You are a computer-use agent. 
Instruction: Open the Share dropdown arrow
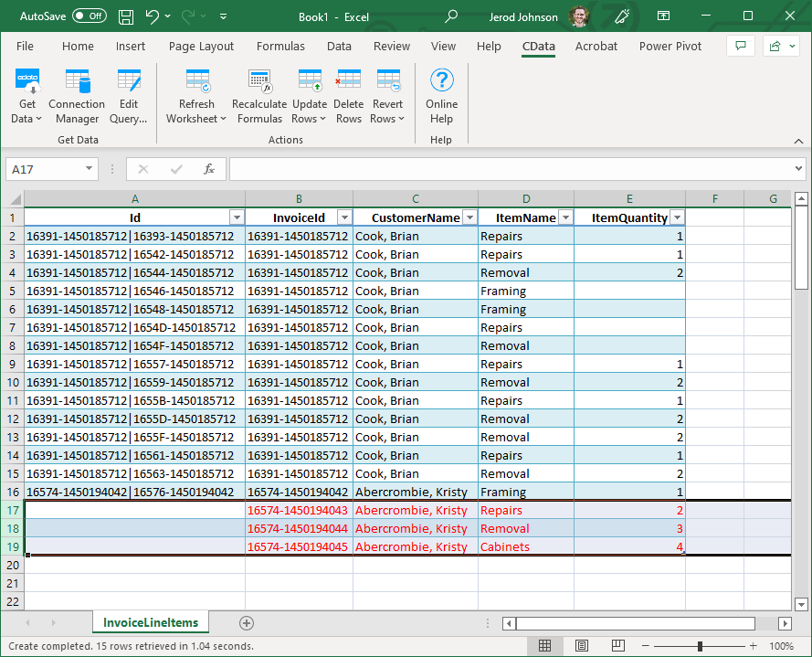pyautogui.click(x=792, y=46)
